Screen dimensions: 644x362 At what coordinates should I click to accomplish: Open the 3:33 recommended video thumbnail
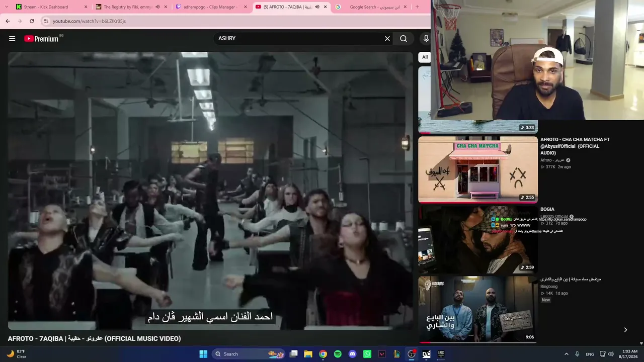coord(478,126)
